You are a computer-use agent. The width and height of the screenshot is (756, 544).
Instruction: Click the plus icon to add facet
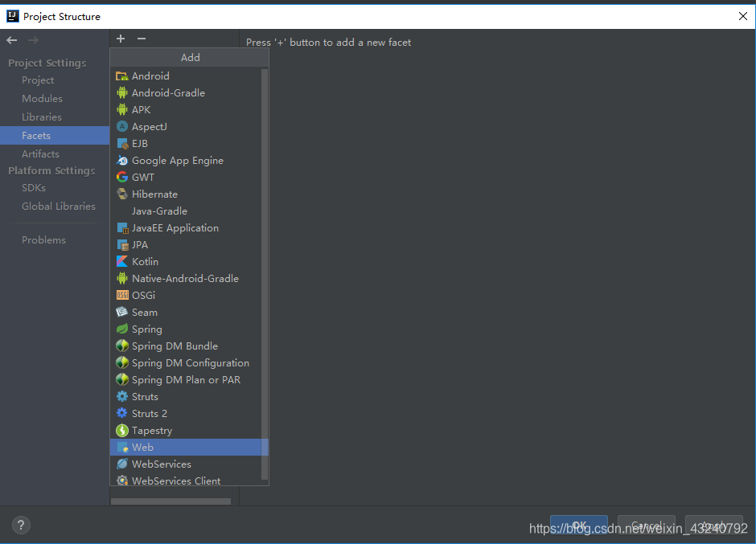[121, 39]
